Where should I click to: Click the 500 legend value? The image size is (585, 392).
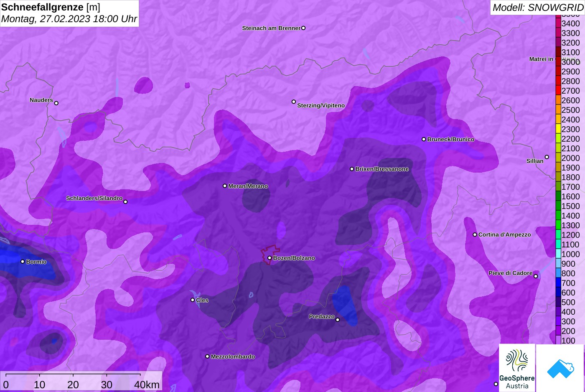click(568, 303)
